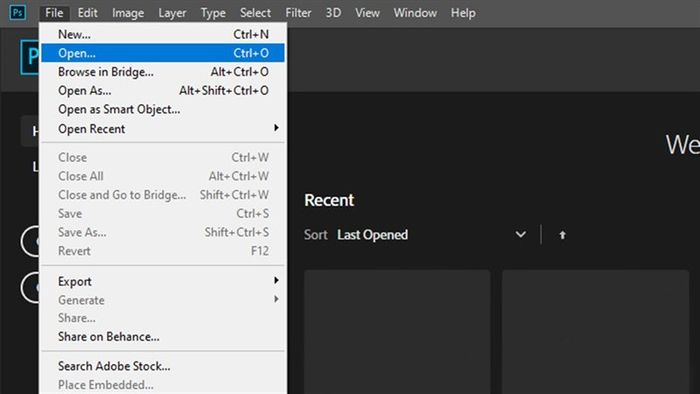Image resolution: width=700 pixels, height=394 pixels.
Task: Open the second recent file thumbnail
Action: tap(596, 332)
